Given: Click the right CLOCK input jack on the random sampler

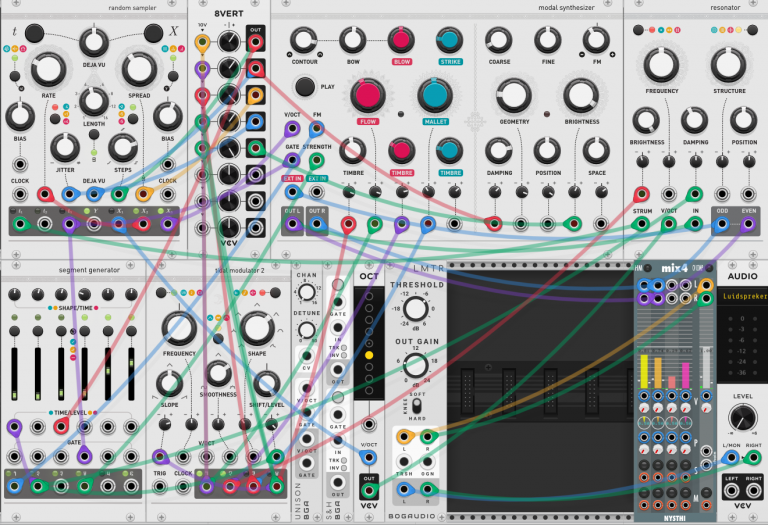Looking at the screenshot, I should pos(168,194).
